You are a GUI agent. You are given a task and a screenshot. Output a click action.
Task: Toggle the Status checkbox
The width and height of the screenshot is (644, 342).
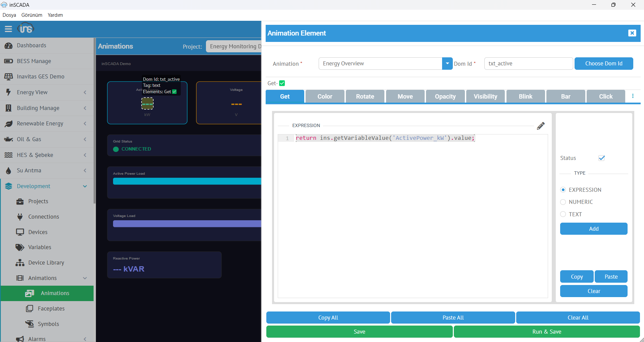click(x=601, y=158)
